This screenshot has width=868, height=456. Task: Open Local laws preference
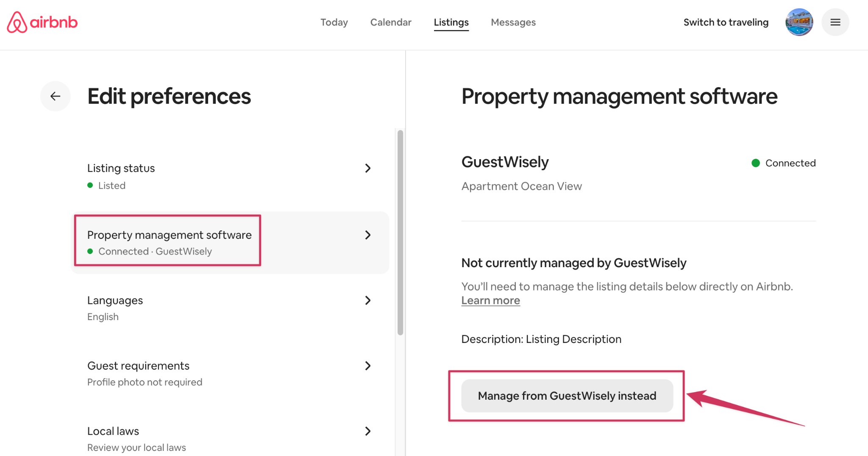tap(230, 439)
